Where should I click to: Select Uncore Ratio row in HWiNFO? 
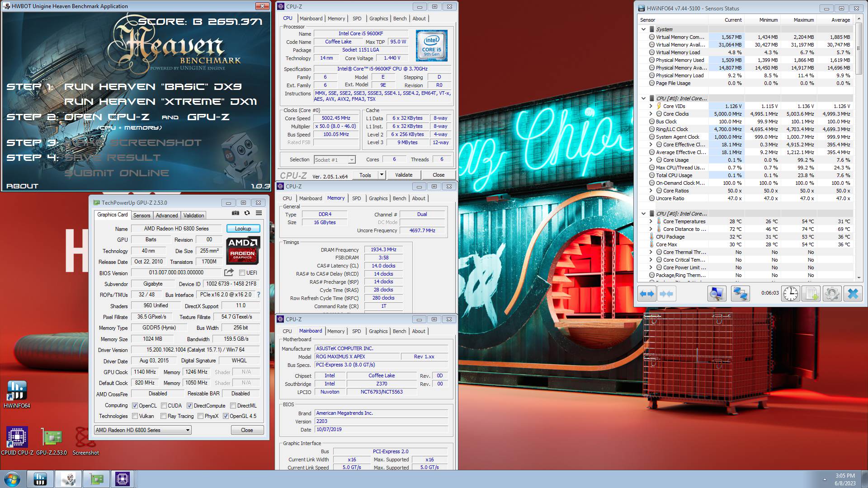coord(745,198)
